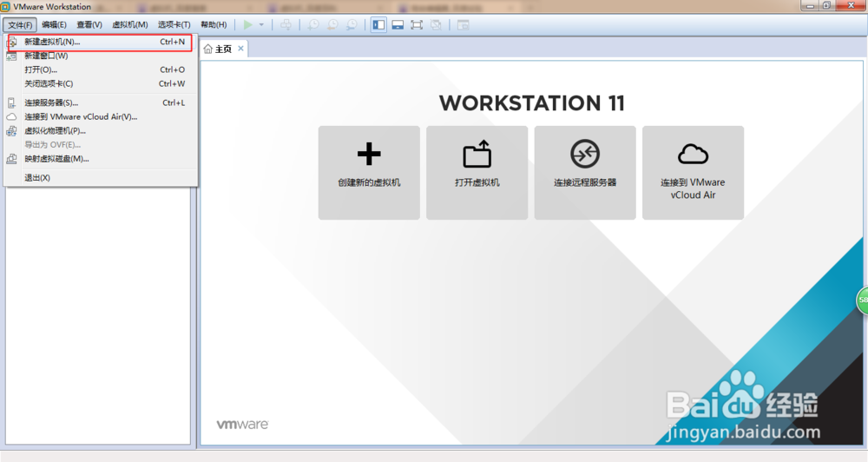
Task: Click the VMware Workstation title bar icon
Action: tap(5, 7)
